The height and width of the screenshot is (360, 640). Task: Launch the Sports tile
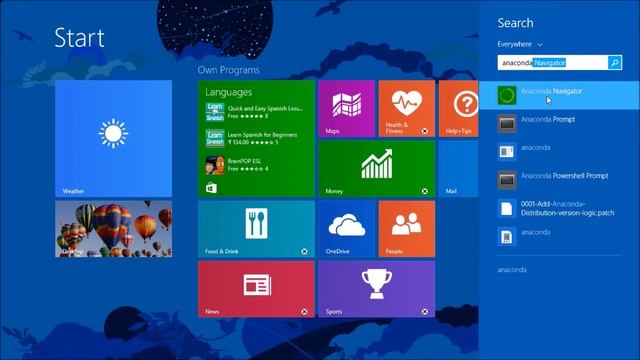pyautogui.click(x=376, y=289)
